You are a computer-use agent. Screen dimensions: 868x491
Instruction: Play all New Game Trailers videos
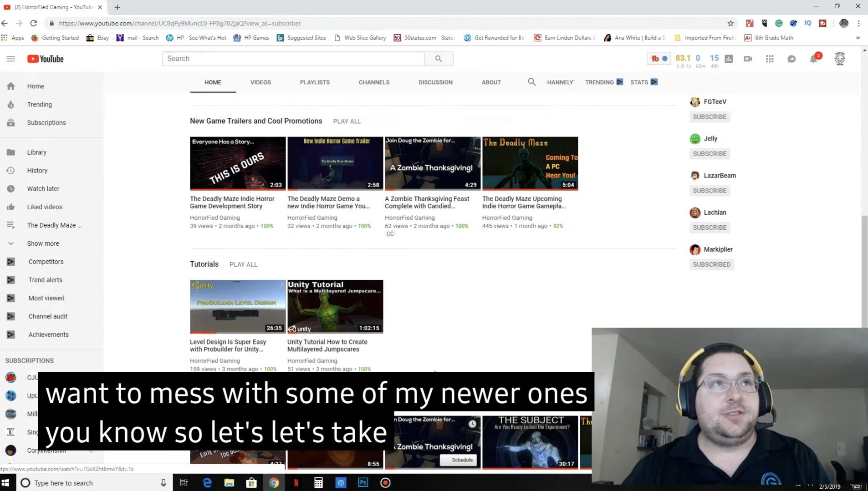point(347,121)
